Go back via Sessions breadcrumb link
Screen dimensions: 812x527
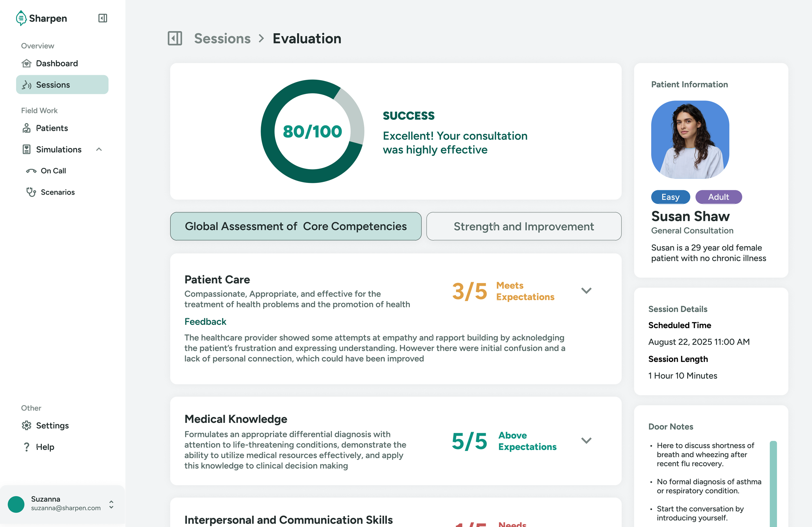pyautogui.click(x=222, y=39)
